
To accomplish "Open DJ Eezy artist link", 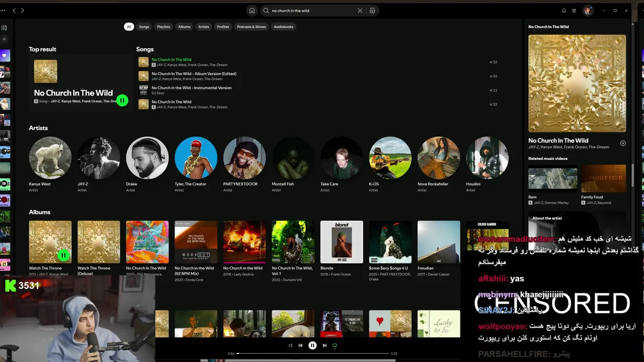I will (158, 93).
